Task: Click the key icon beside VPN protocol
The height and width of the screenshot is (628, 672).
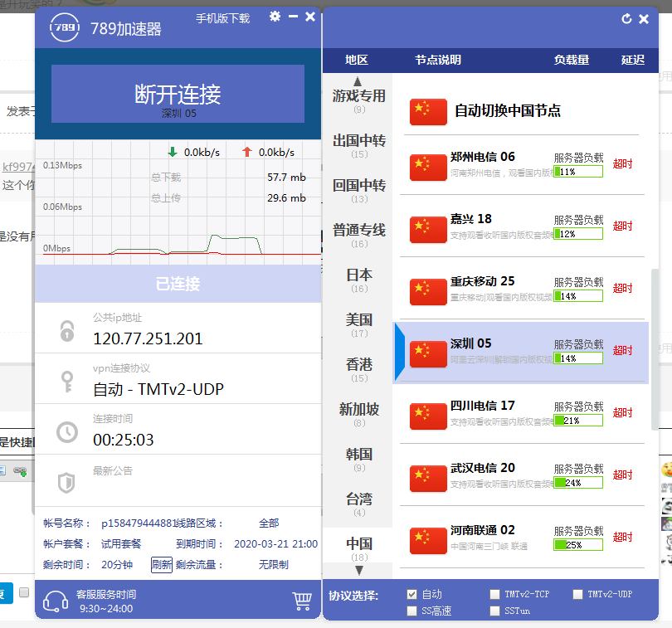Action: [x=67, y=382]
